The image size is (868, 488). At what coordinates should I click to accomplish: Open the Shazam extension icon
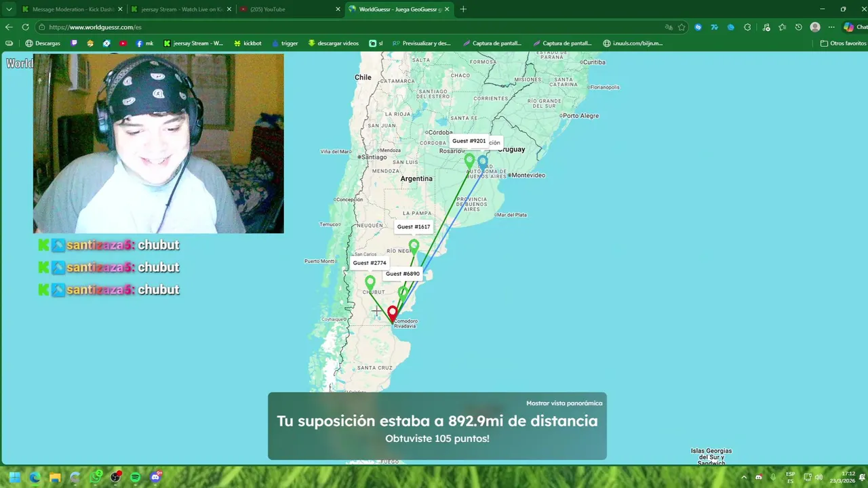coord(698,27)
